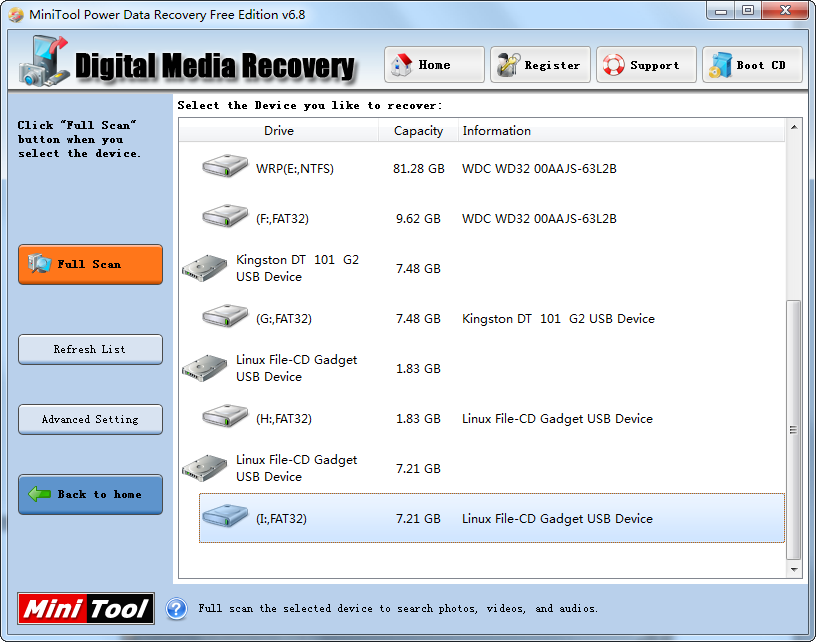This screenshot has width=816, height=642.
Task: Click the lifebuoy icon on Support button
Action: [x=614, y=65]
